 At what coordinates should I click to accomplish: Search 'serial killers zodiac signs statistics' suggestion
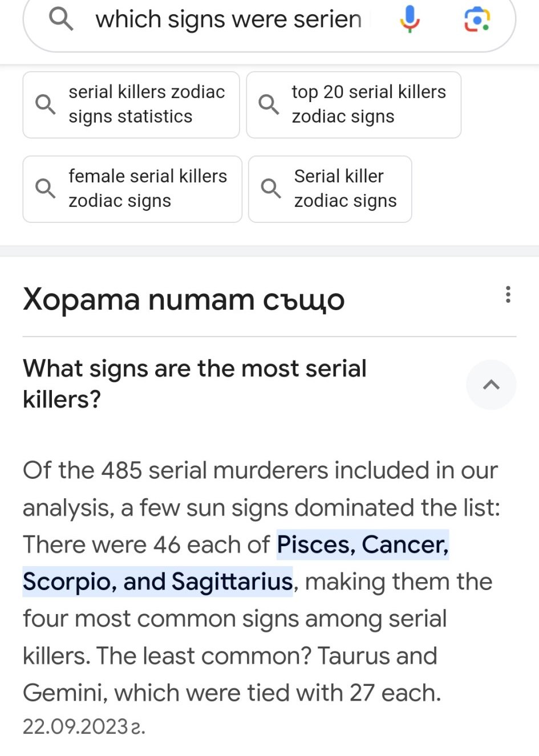[147, 104]
